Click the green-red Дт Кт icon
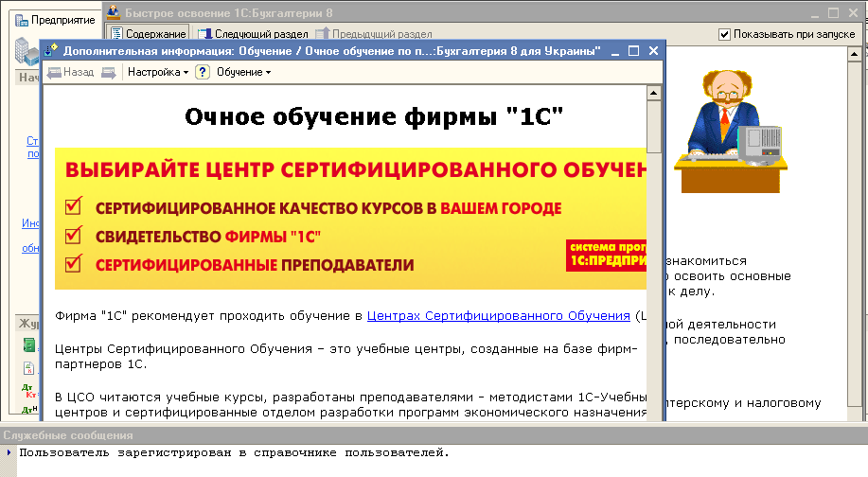This screenshot has height=477, width=868. tap(29, 391)
